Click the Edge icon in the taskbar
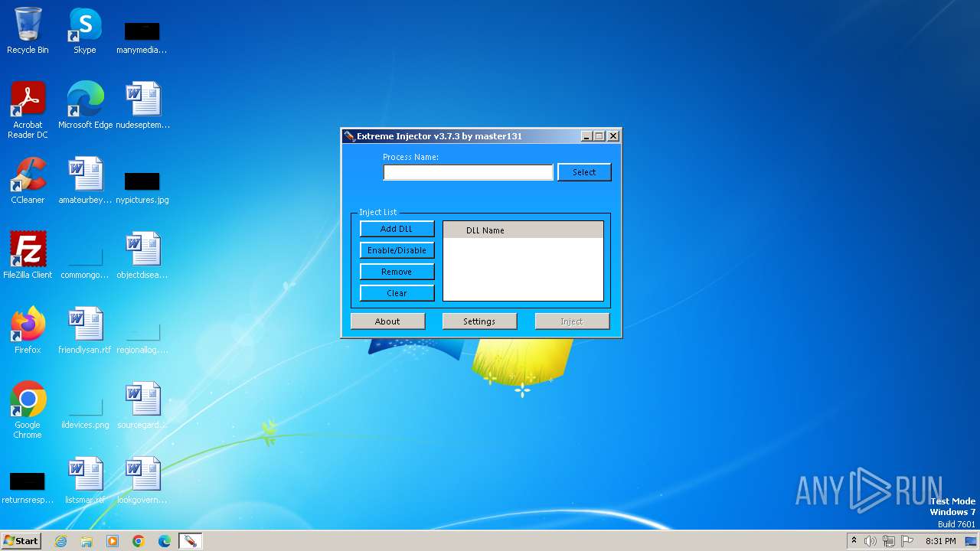This screenshot has width=980, height=551. (165, 541)
